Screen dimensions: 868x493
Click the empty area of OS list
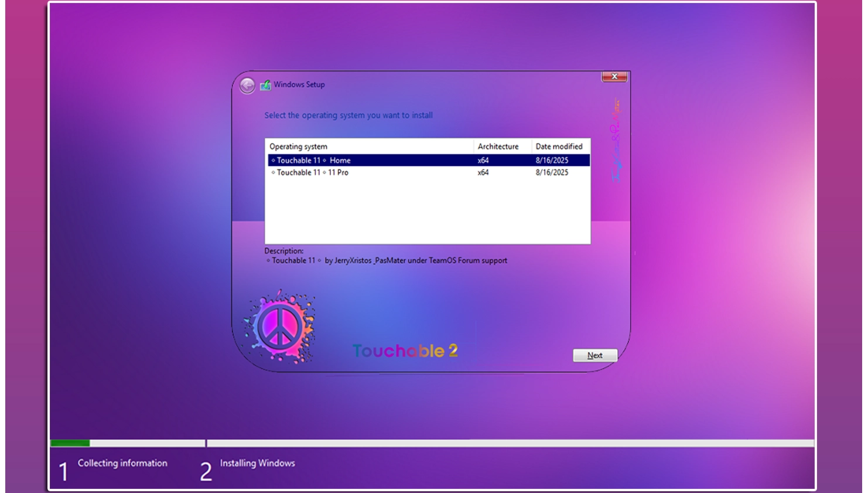point(428,211)
